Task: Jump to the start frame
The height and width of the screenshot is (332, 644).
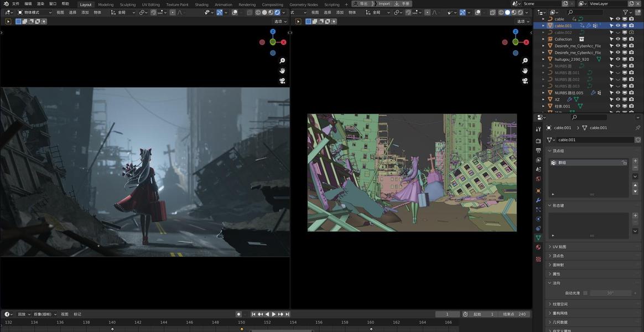Action: [x=254, y=314]
